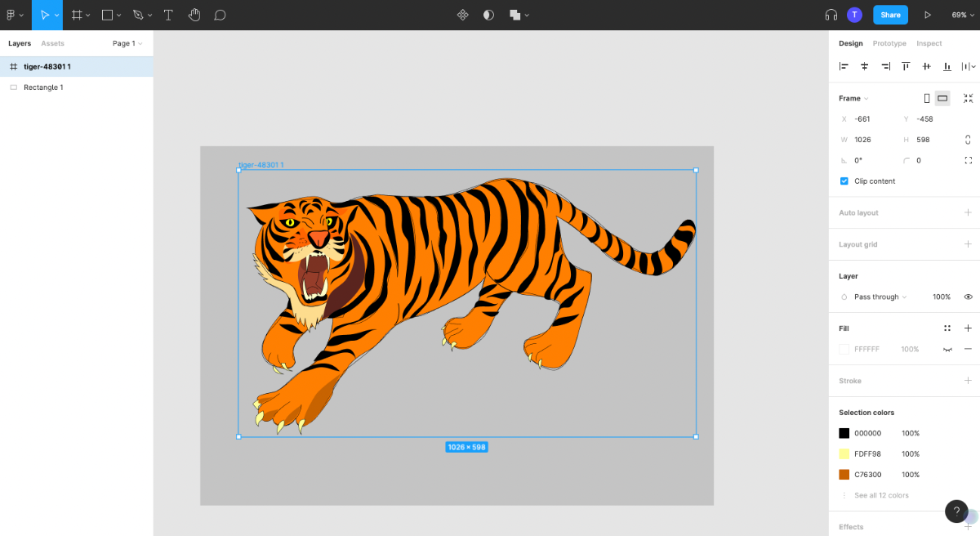Screen dimensions: 980x536
Task: Apply a mask using the Mask icon
Action: [488, 14]
